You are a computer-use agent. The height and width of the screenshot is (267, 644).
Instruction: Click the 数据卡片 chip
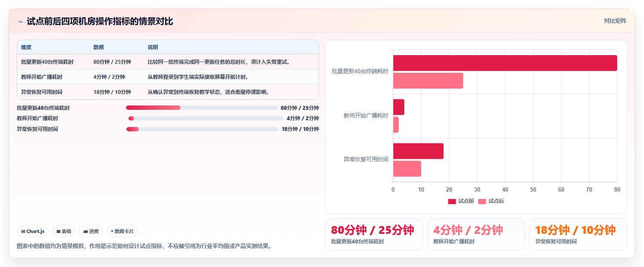click(122, 231)
